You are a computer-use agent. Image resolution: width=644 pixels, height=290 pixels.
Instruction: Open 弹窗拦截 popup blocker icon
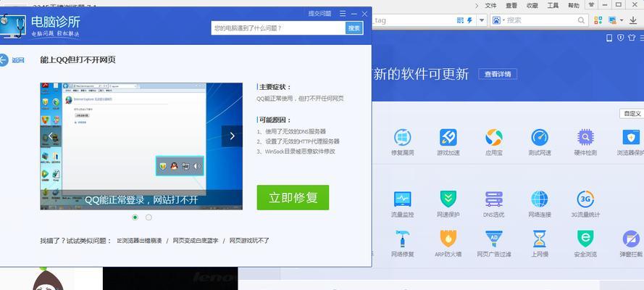[x=631, y=239]
